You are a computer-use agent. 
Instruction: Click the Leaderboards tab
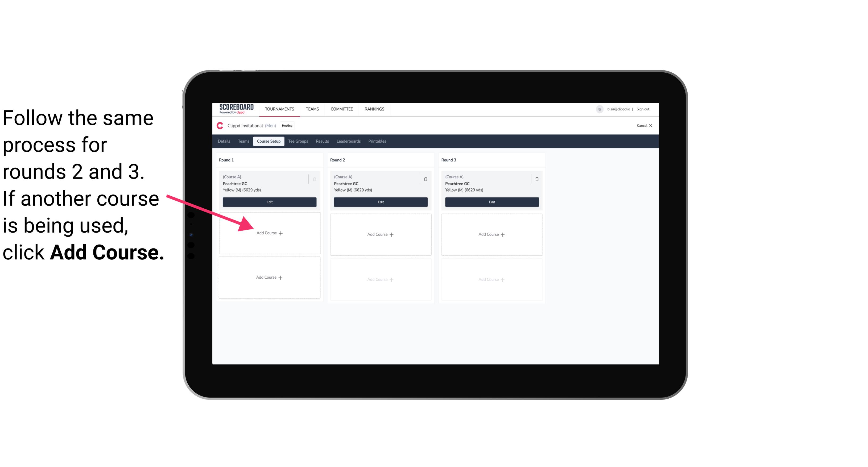[349, 142]
